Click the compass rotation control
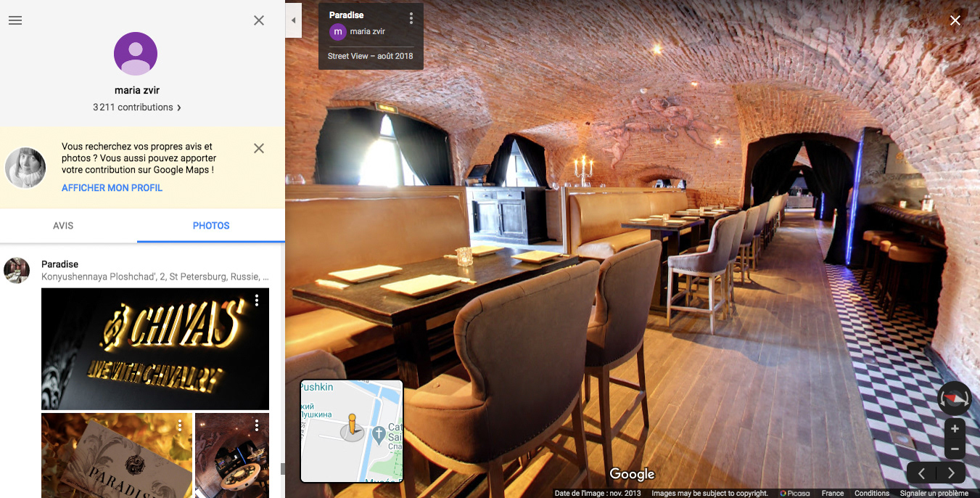The image size is (980, 498). click(954, 398)
